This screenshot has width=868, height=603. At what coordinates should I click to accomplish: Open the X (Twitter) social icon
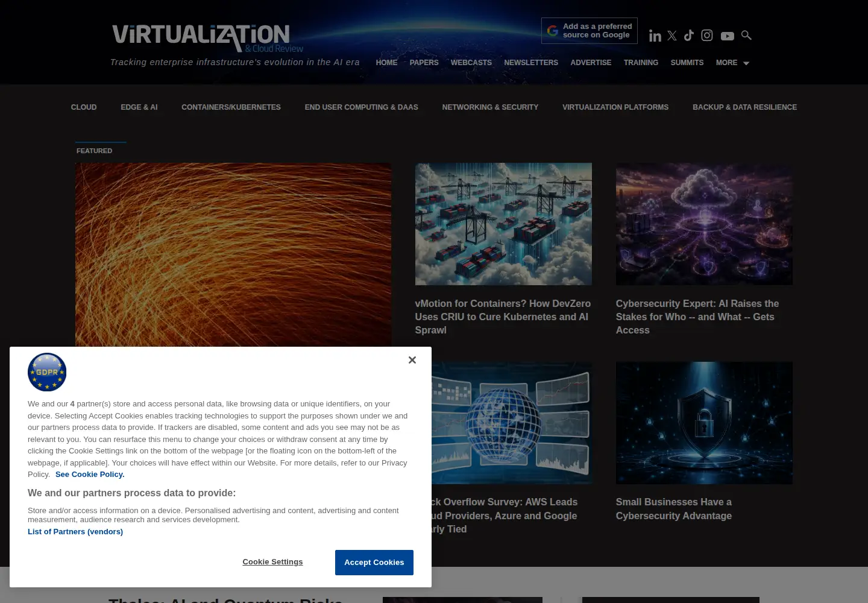[x=672, y=36]
